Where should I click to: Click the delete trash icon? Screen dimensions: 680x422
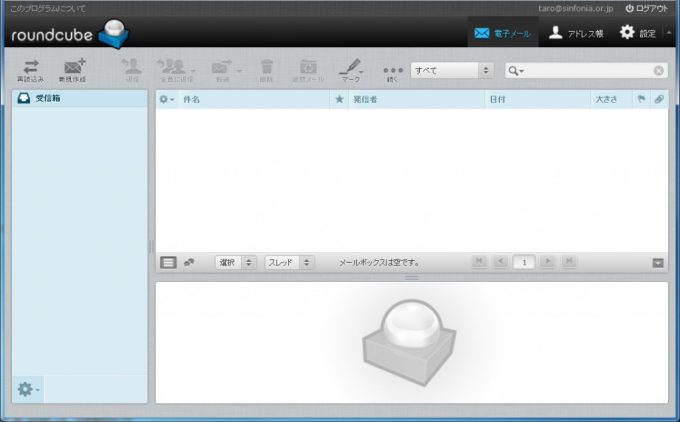267,71
